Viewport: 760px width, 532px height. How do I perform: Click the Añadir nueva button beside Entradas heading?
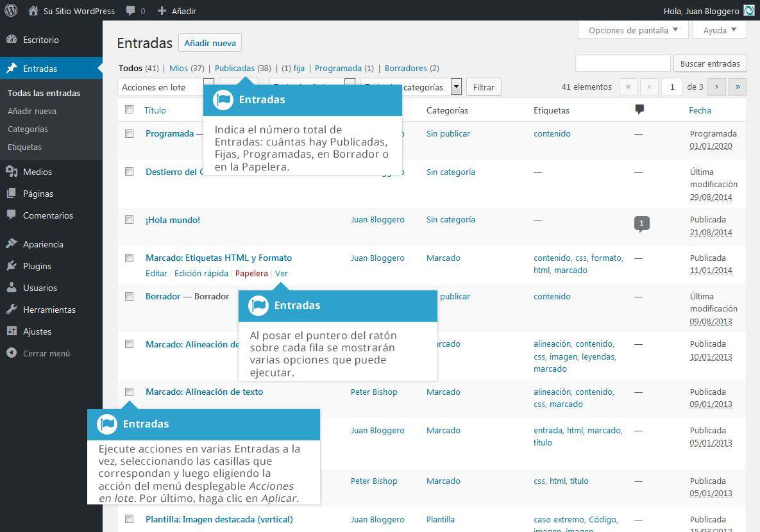tap(210, 43)
